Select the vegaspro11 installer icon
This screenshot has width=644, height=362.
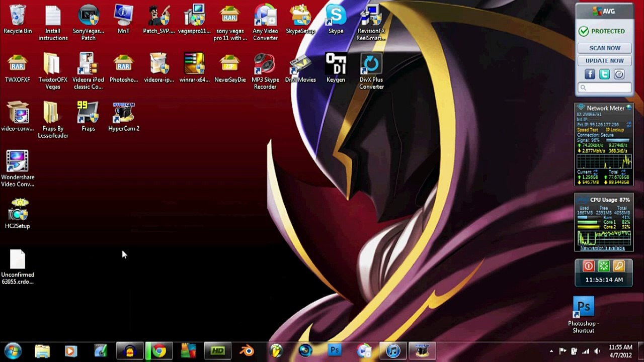point(194,20)
